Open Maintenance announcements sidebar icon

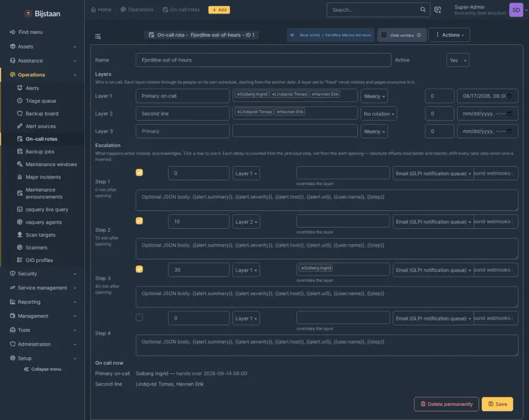point(20,193)
